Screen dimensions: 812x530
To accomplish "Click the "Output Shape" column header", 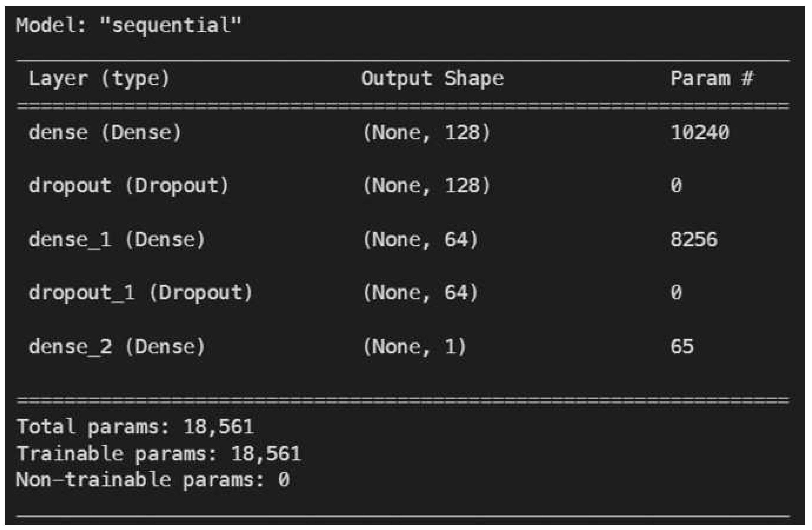I will (432, 79).
